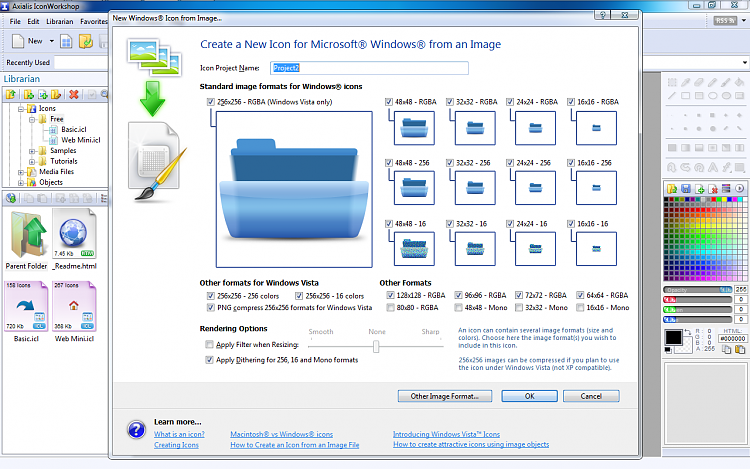Open the Edit menu
The width and height of the screenshot is (750, 469).
tap(33, 22)
